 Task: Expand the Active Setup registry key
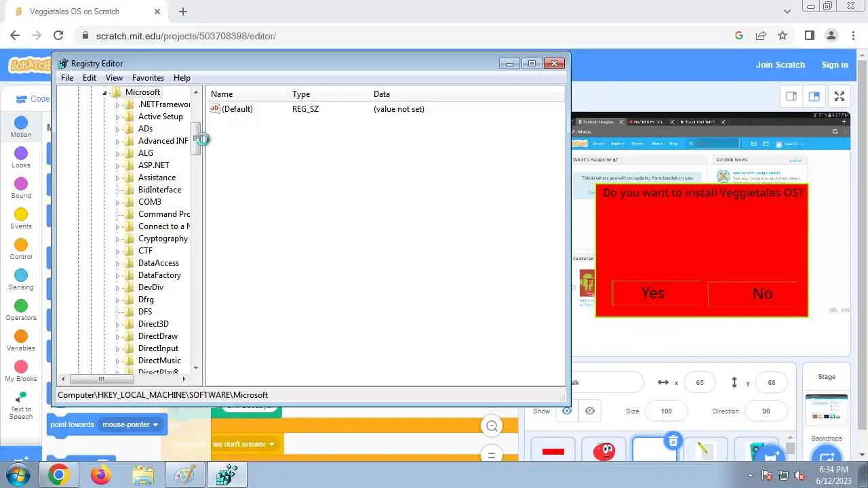tap(117, 117)
